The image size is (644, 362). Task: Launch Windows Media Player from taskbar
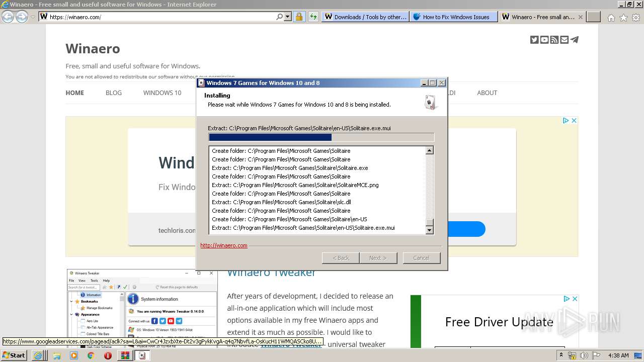pos(74,355)
